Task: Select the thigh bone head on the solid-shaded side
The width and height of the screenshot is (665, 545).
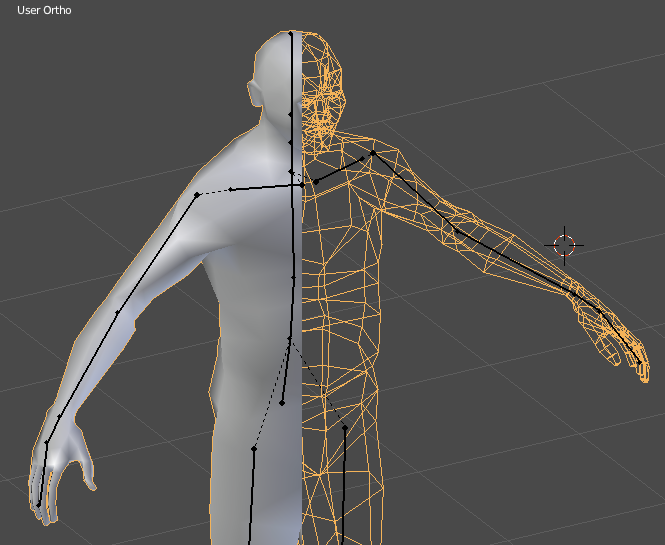Action: tap(254, 449)
